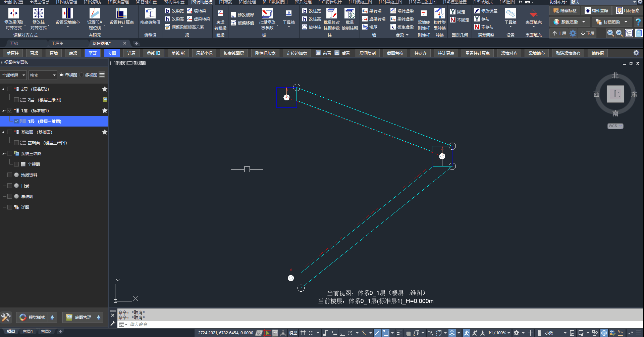644x337 pixels.
Task: Click 垂直柱 button
Action: (x=13, y=53)
